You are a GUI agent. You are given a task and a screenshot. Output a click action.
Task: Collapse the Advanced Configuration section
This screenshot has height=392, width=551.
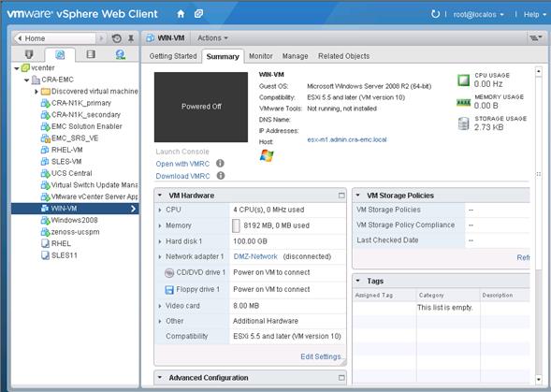point(160,378)
